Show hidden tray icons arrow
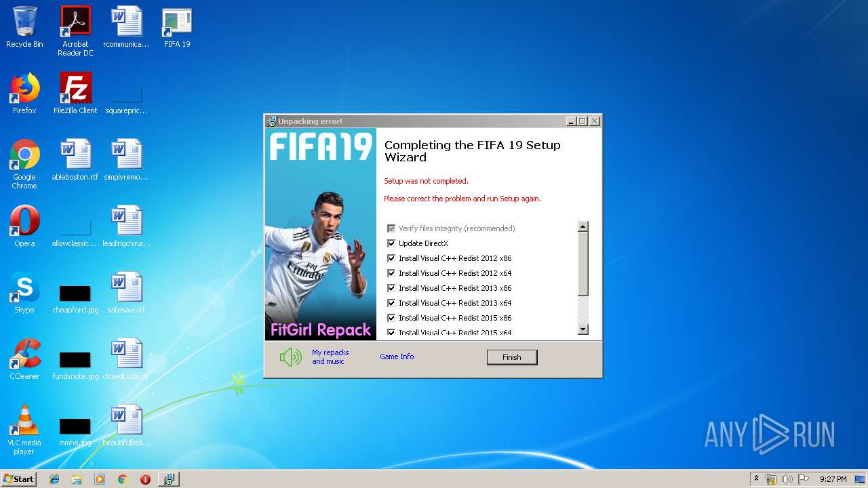This screenshot has height=488, width=868. [x=756, y=479]
